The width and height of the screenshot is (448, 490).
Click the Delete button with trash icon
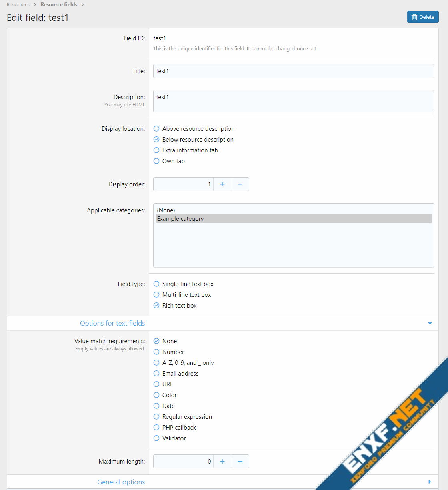pos(422,17)
